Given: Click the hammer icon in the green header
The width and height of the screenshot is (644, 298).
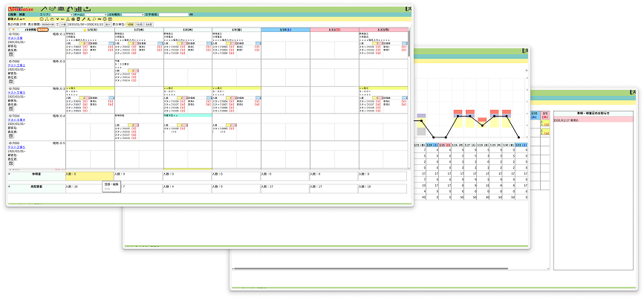Looking at the screenshot, I should pos(44,8).
